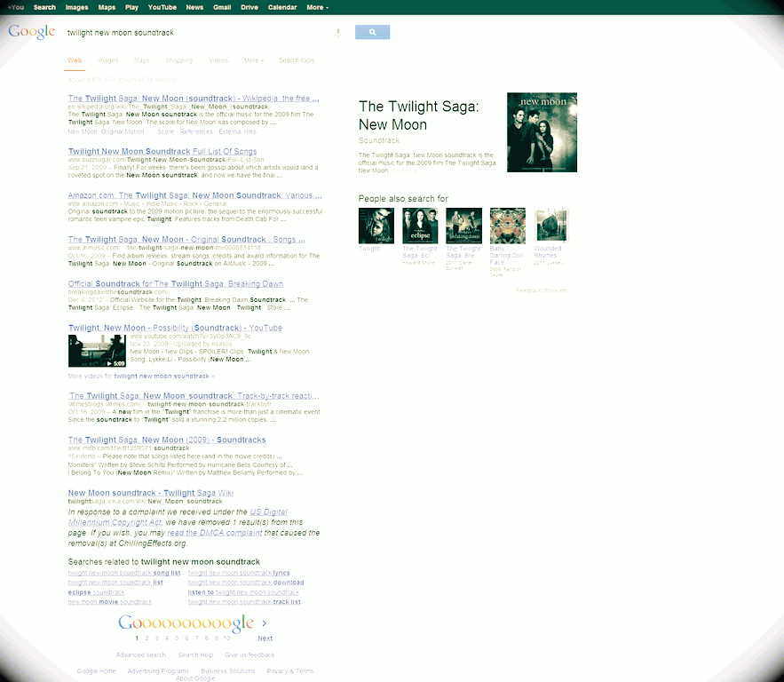Click the blue search magnifier button
Image resolution: width=784 pixels, height=682 pixels.
pos(373,32)
